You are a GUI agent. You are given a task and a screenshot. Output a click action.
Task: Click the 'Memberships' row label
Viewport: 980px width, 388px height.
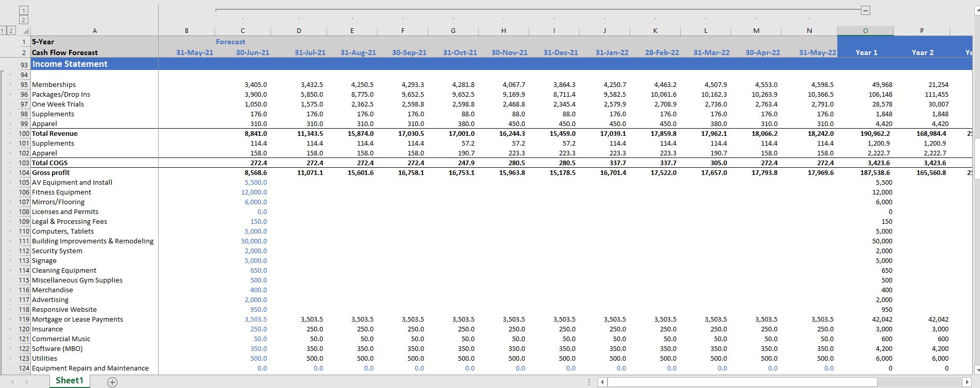coord(54,85)
